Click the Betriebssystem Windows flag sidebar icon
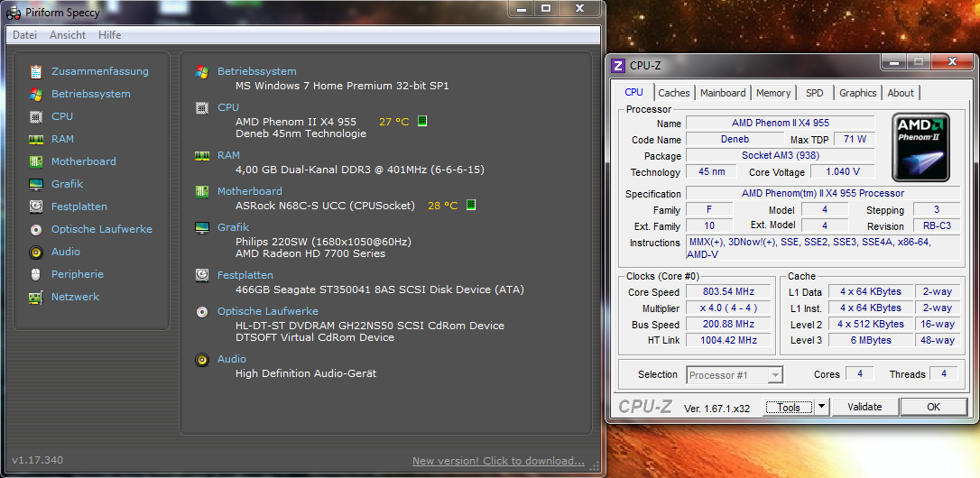Viewport: 980px width, 478px height. click(x=36, y=94)
